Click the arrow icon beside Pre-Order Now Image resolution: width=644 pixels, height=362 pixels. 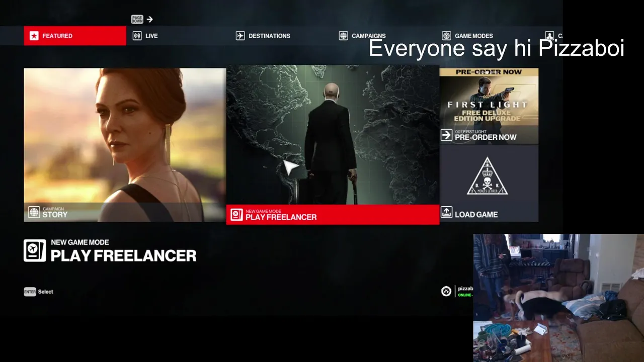point(446,135)
